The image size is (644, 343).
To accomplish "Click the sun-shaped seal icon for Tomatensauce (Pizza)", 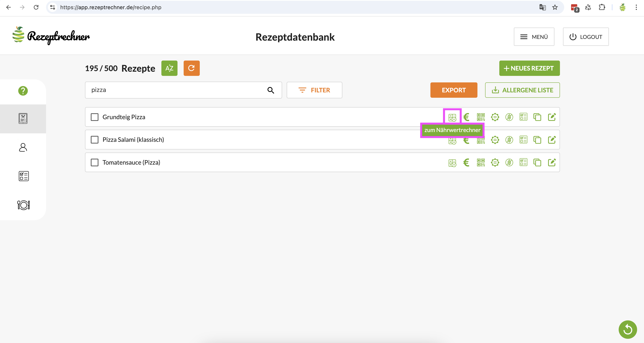I will 495,162.
